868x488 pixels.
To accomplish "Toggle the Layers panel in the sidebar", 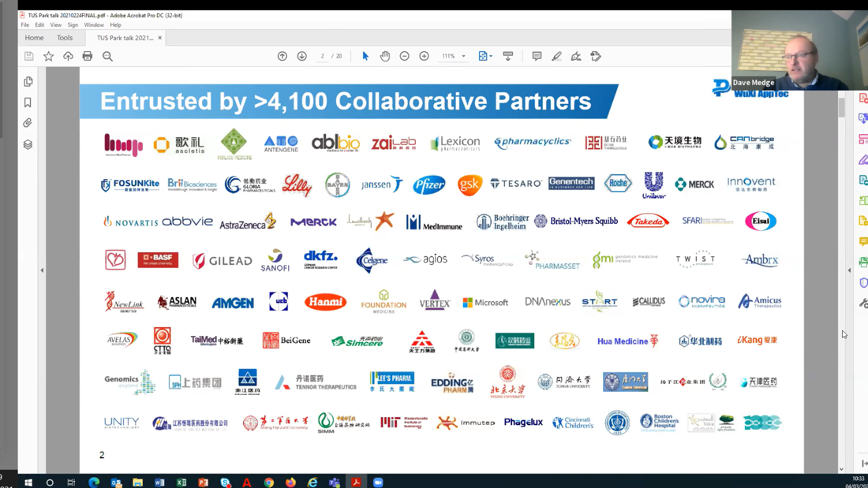I will [x=28, y=144].
